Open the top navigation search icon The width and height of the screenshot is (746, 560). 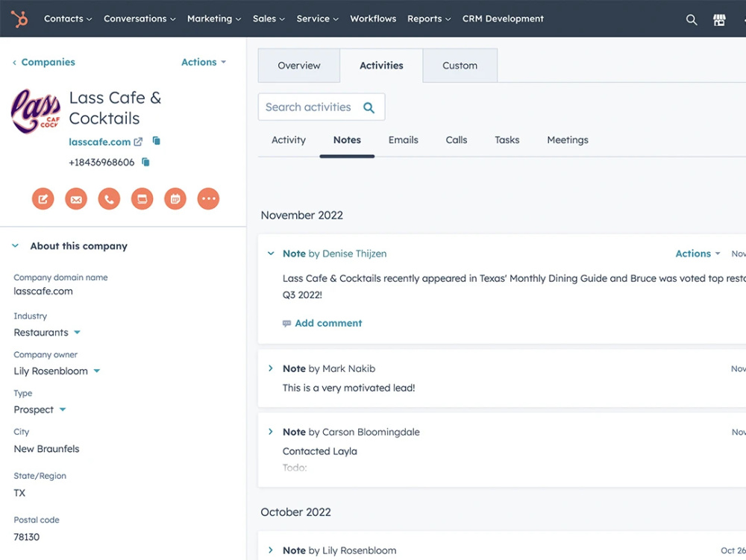tap(692, 19)
